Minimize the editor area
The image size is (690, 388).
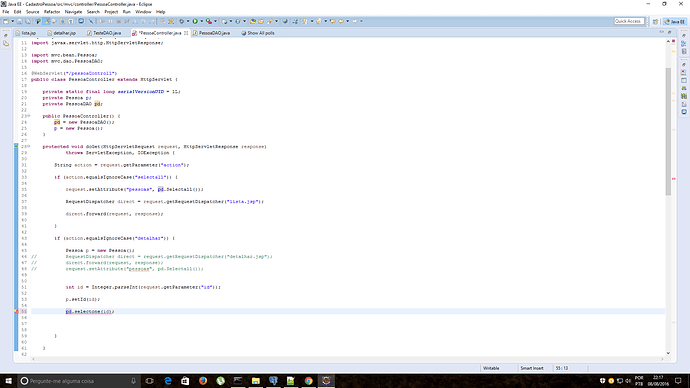(x=661, y=32)
